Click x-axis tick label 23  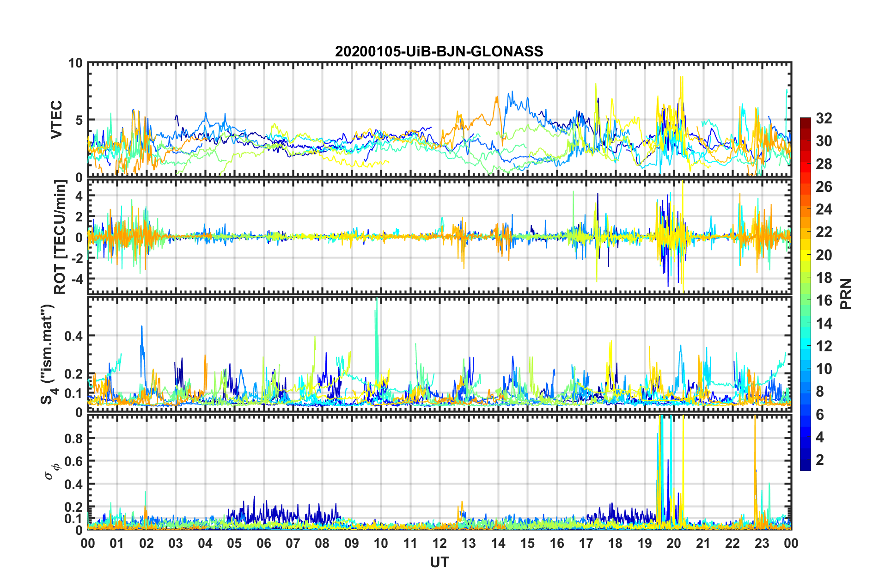pyautogui.click(x=762, y=543)
